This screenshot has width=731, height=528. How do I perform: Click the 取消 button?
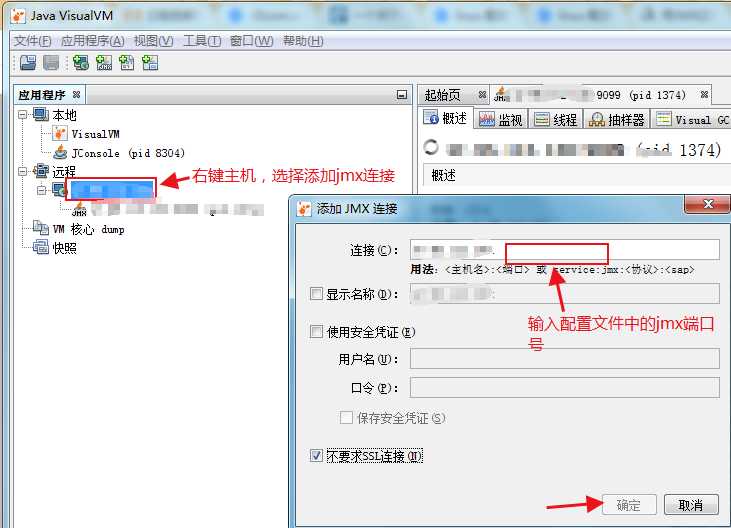tap(691, 505)
